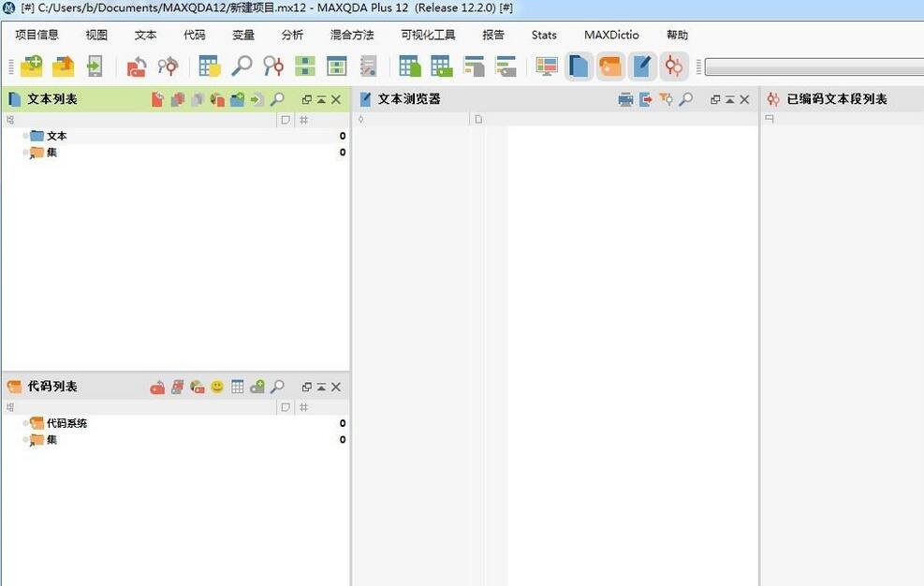Click the import document icon in 文本列表 panel

coord(257,99)
